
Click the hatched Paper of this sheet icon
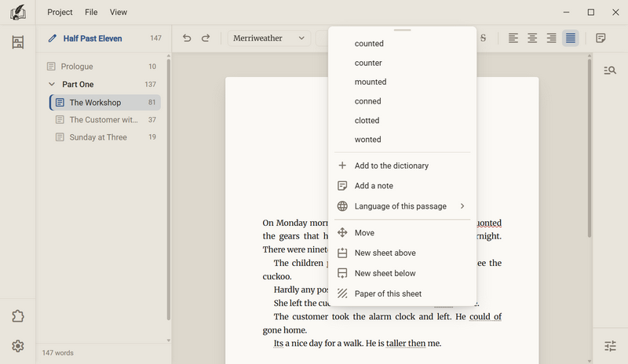[342, 293]
